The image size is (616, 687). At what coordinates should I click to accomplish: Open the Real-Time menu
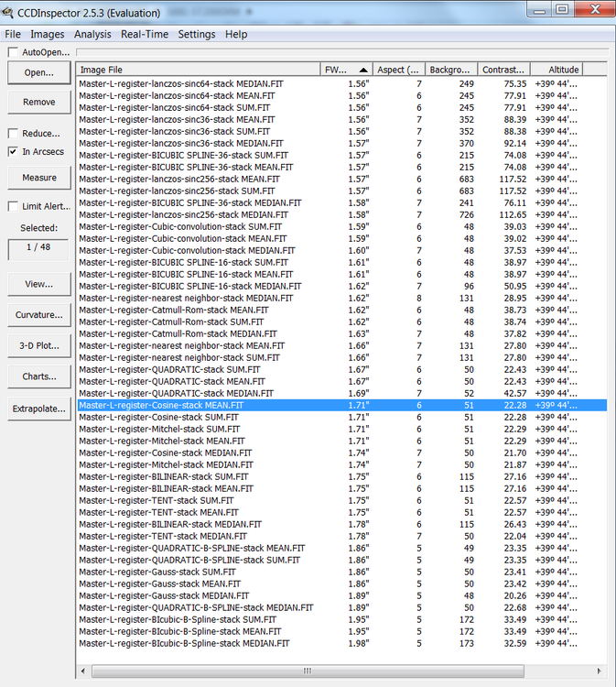point(144,34)
